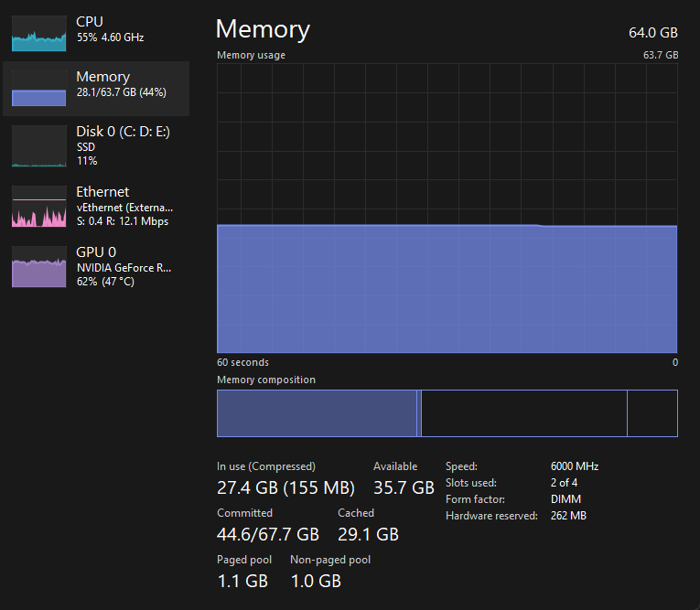
Task: Click the 'S: 0.4 R: 12.1 Mbps' stat
Action: (x=123, y=221)
